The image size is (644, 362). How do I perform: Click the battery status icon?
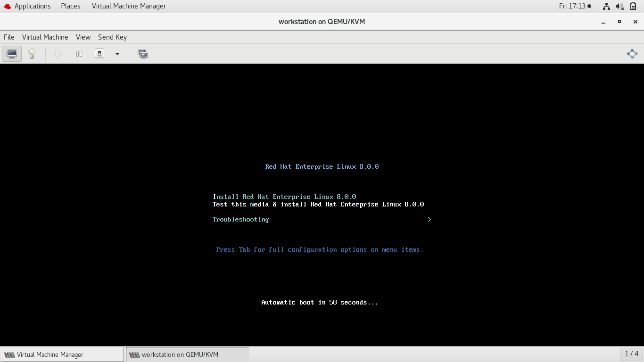634,6
